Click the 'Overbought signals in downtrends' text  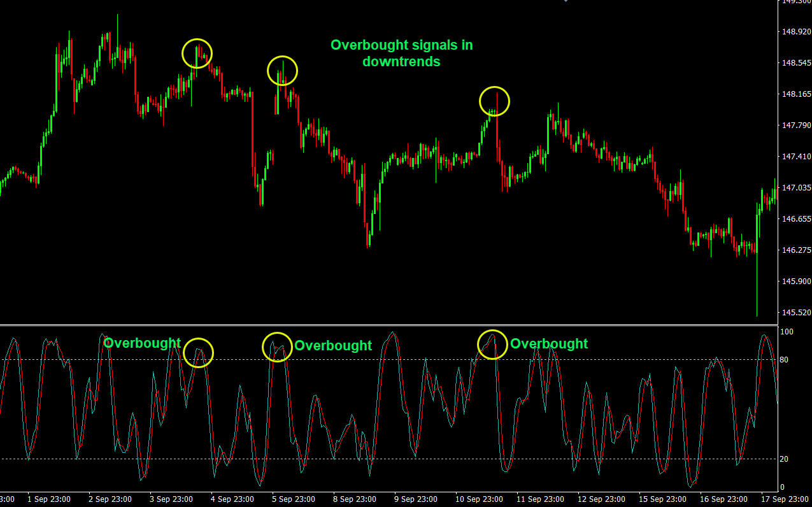tap(401, 54)
